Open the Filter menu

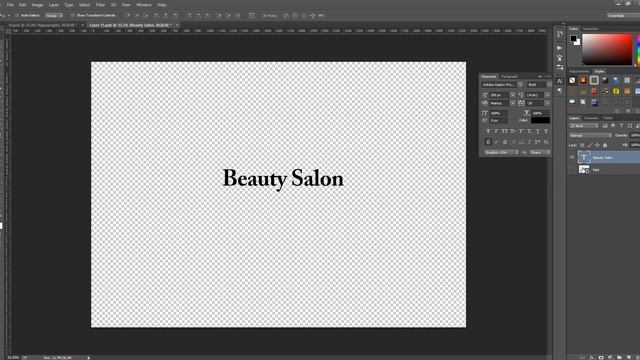(x=100, y=5)
